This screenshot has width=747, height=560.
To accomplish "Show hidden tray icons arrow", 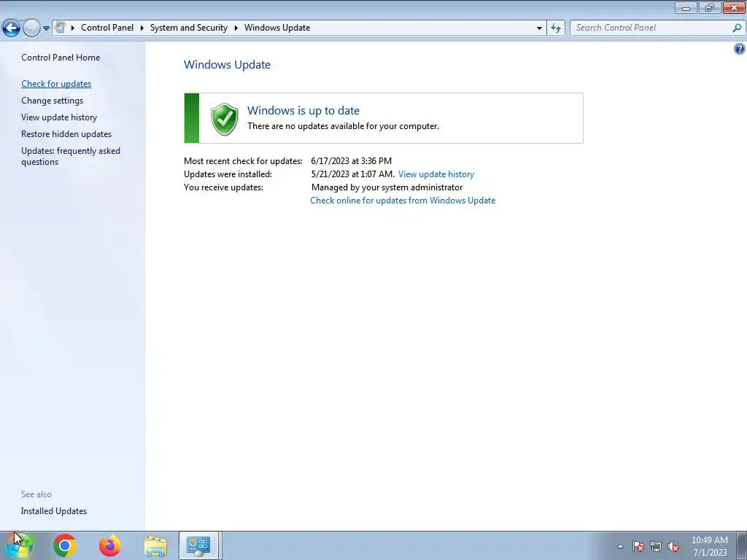I will [620, 546].
